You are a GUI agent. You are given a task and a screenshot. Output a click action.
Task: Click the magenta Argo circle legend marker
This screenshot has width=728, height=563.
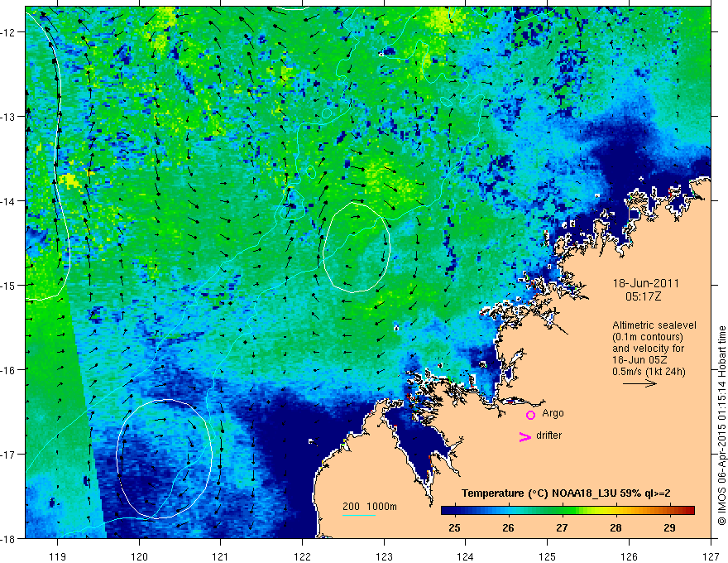pos(530,415)
